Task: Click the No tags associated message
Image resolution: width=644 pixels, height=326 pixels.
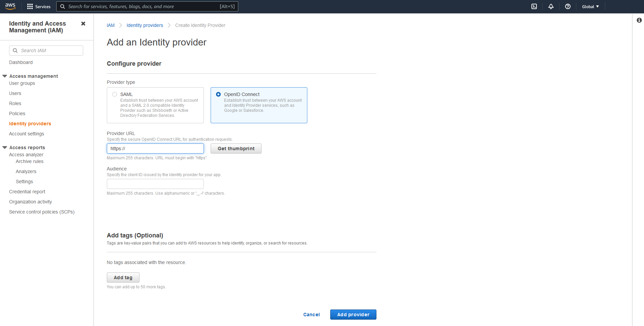Action: point(146,262)
